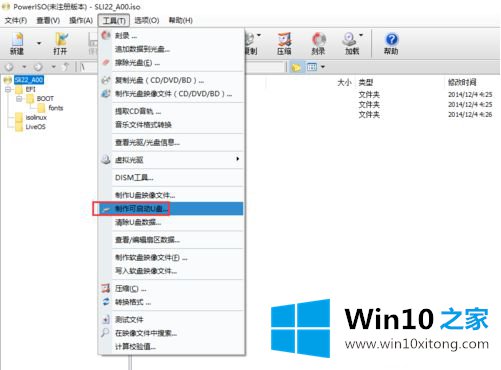Choose 复制光盘 (CD/DVD/BD)... menu entry

tap(171, 80)
